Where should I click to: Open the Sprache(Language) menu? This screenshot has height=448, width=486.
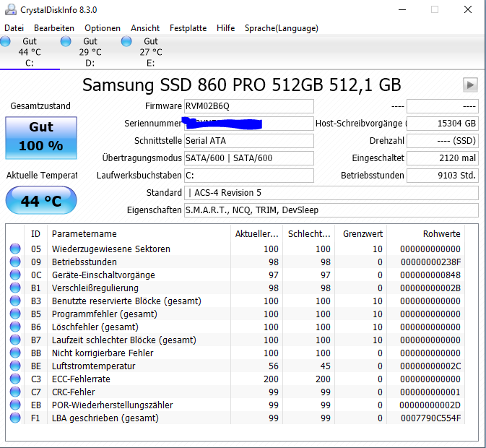pos(281,28)
